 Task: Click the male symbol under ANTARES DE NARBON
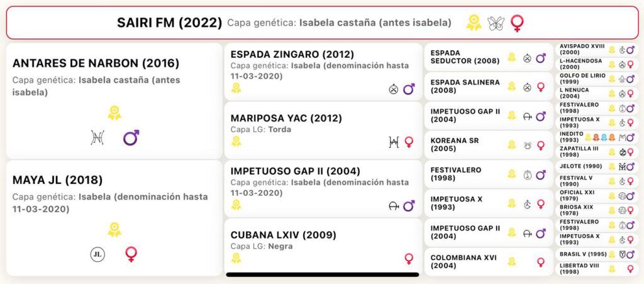pos(131,138)
